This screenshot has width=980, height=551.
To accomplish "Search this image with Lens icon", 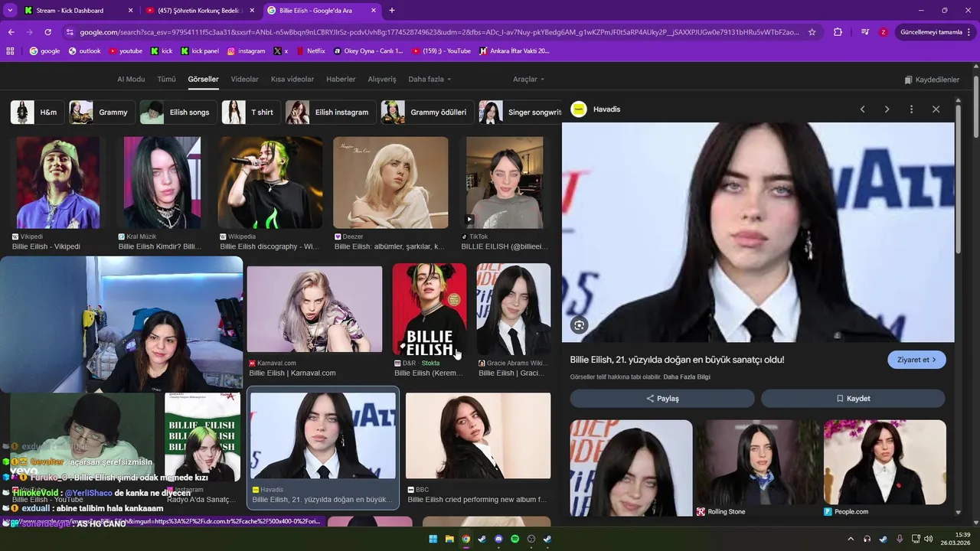I will click(x=580, y=325).
